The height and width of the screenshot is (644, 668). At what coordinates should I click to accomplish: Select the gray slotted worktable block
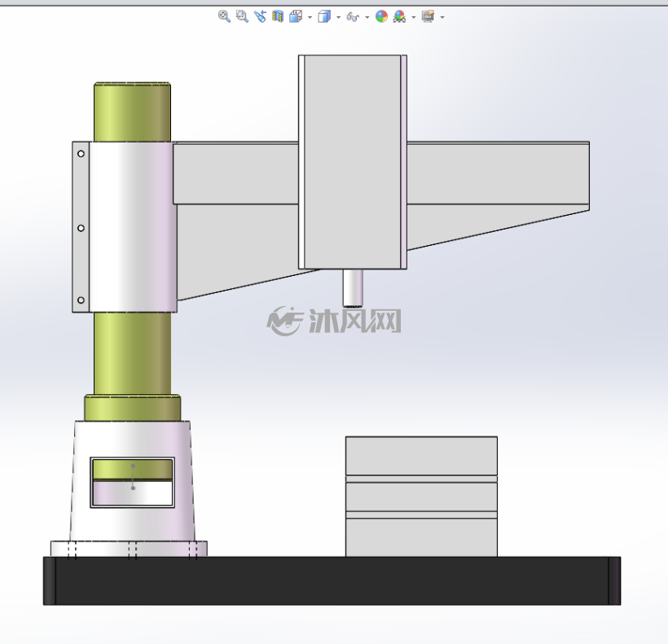coord(421,497)
